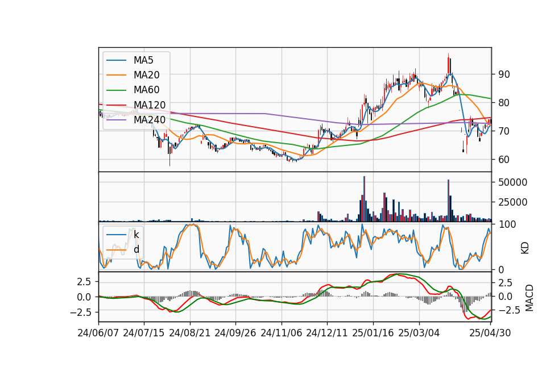Click the MA60 legend label
Screen dimensions: 546x392
coord(146,90)
